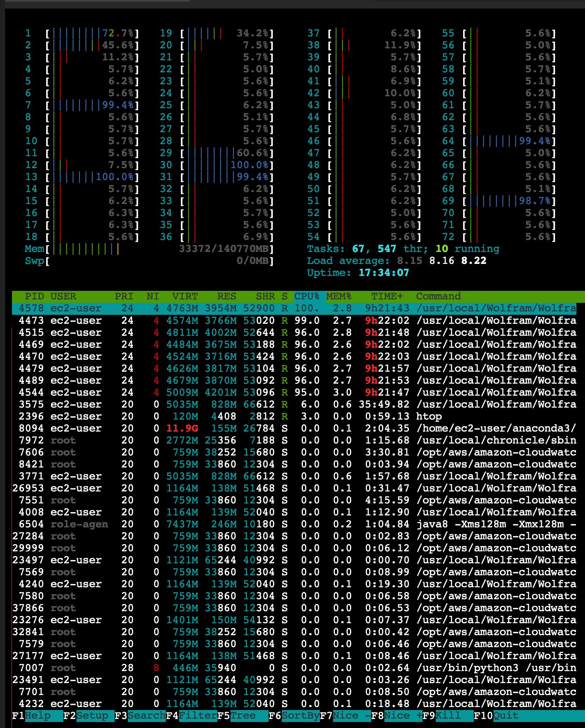Activate F3 Search in process list
The height and width of the screenshot is (728, 585).
140,716
